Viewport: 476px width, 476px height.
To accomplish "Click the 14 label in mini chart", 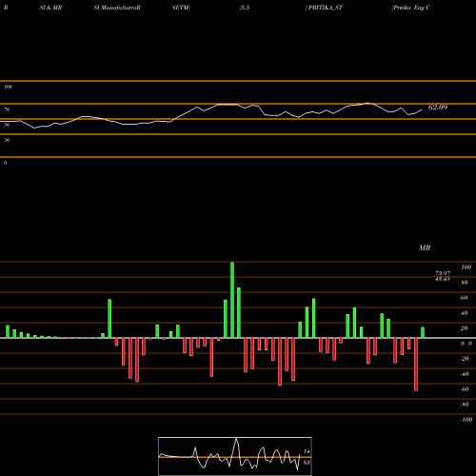I will click(x=307, y=451).
